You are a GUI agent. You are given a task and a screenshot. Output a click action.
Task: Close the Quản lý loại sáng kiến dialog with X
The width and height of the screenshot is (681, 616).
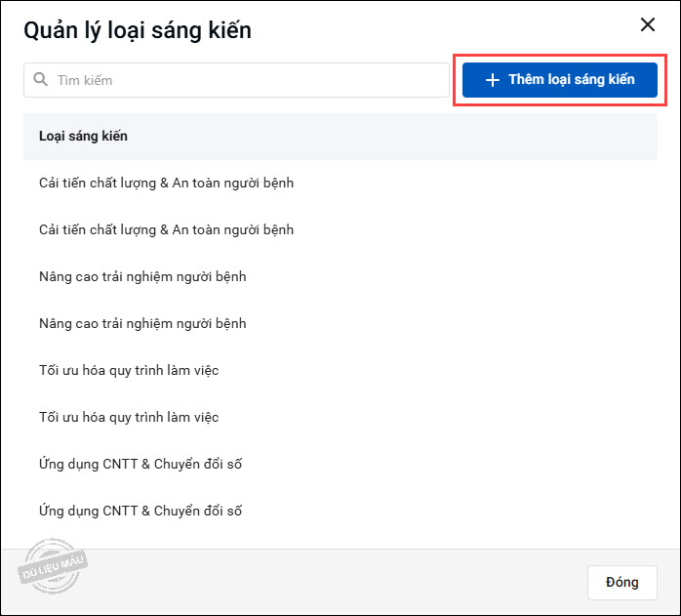tap(647, 25)
